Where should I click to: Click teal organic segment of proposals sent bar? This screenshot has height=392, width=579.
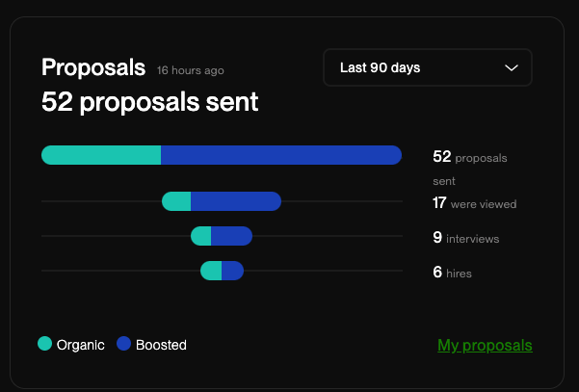coord(101,155)
